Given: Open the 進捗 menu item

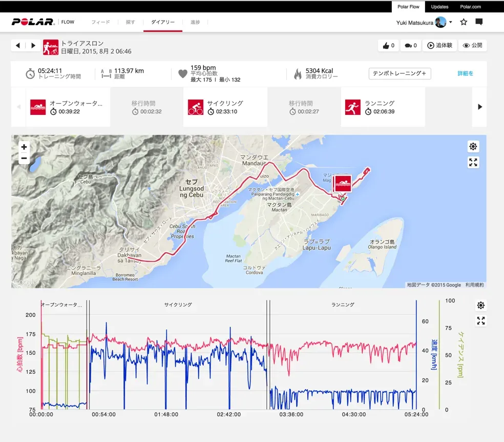Looking at the screenshot, I should coord(195,22).
